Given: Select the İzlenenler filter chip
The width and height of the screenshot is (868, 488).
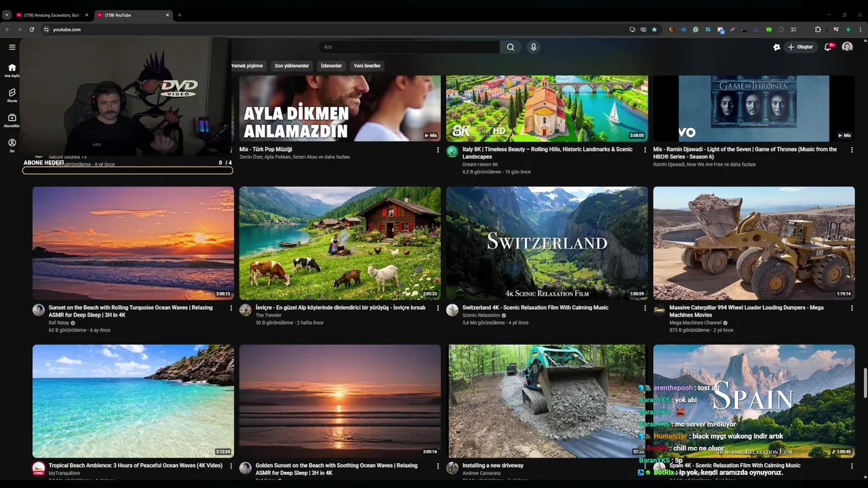Looking at the screenshot, I should (x=331, y=66).
